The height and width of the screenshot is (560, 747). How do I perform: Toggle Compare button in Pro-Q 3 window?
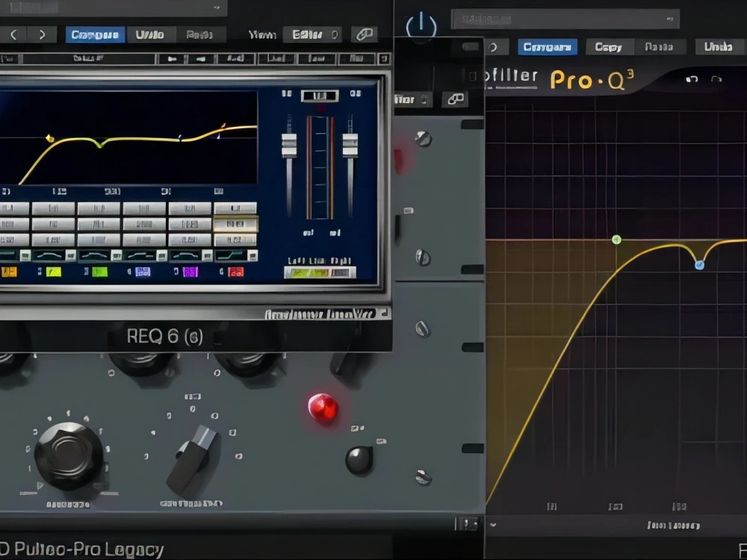click(548, 46)
